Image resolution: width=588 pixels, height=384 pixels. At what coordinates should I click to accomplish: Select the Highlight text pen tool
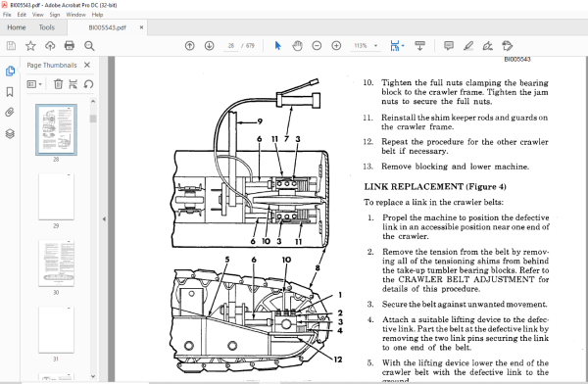[x=468, y=46]
